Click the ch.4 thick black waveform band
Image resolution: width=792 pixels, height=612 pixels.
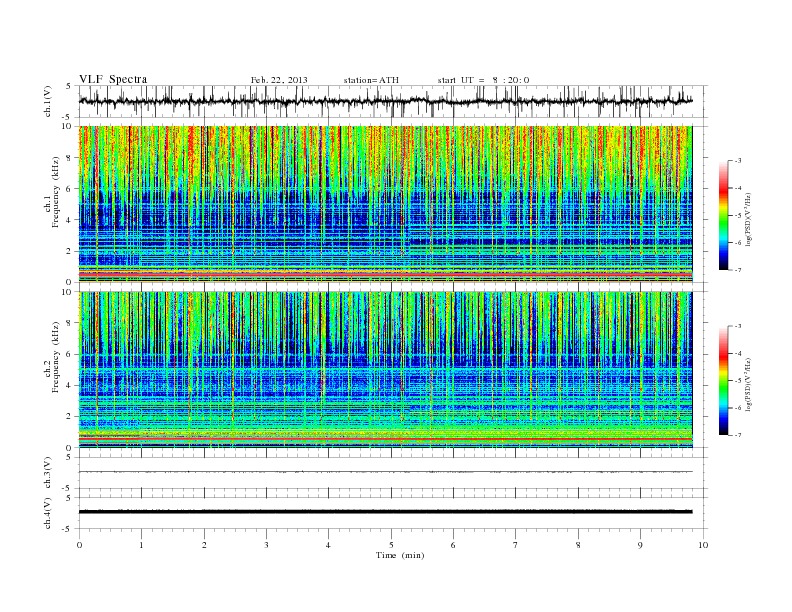385,512
